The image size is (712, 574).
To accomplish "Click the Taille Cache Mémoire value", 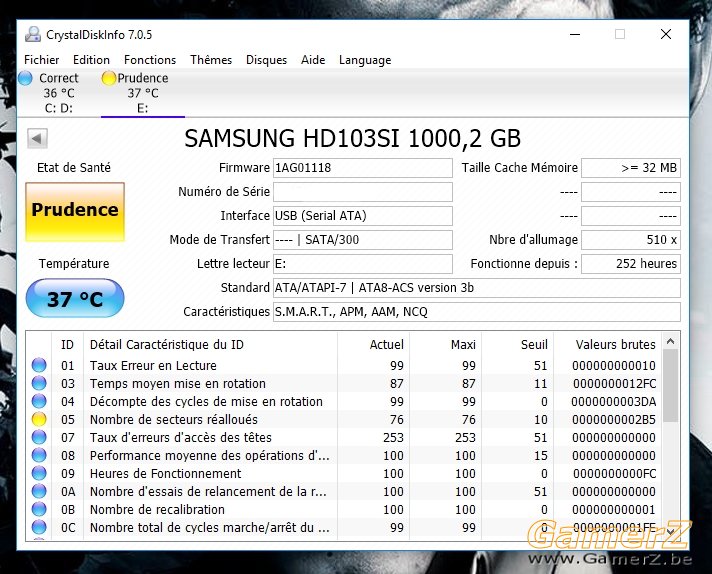I will [631, 168].
